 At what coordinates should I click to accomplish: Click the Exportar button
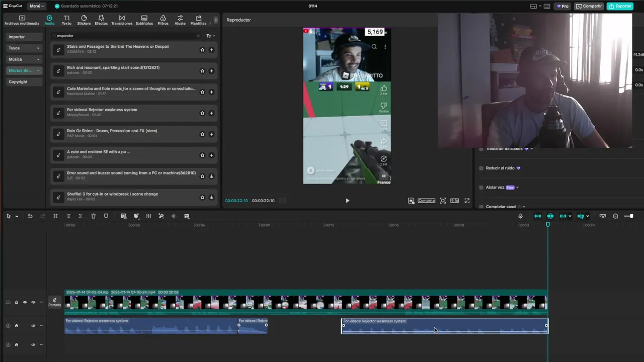pyautogui.click(x=620, y=6)
